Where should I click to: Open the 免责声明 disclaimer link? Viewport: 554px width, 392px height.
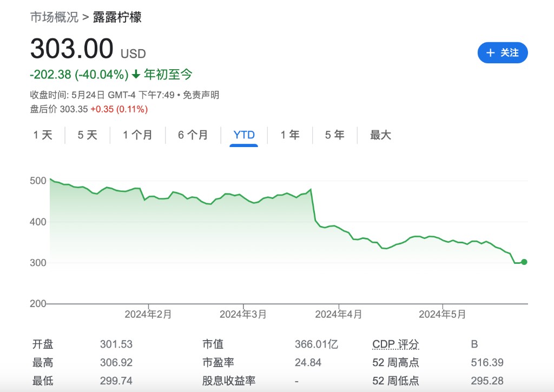coord(201,95)
